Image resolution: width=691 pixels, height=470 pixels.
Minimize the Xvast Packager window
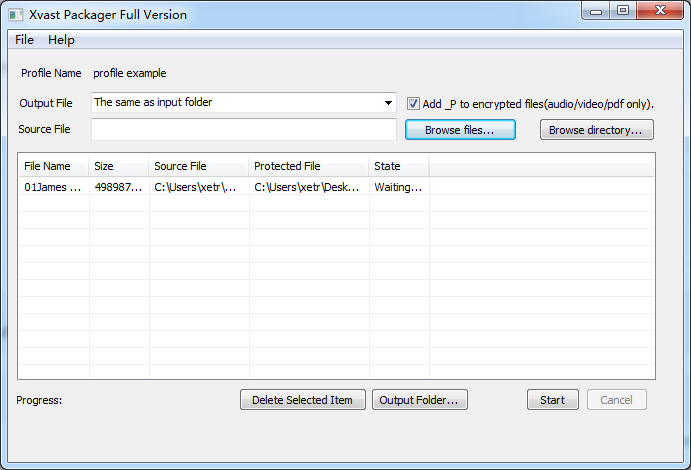click(597, 11)
